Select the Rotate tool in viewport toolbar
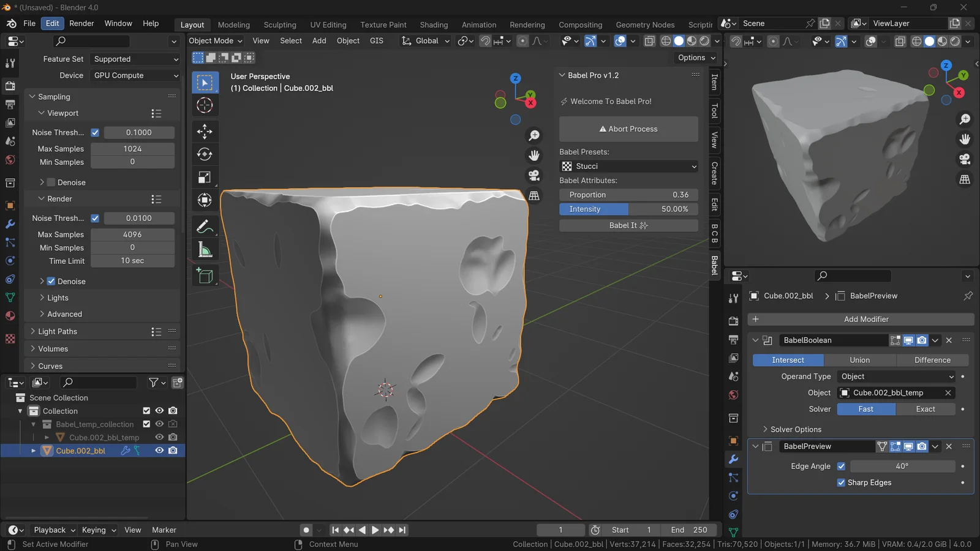 [x=205, y=154]
